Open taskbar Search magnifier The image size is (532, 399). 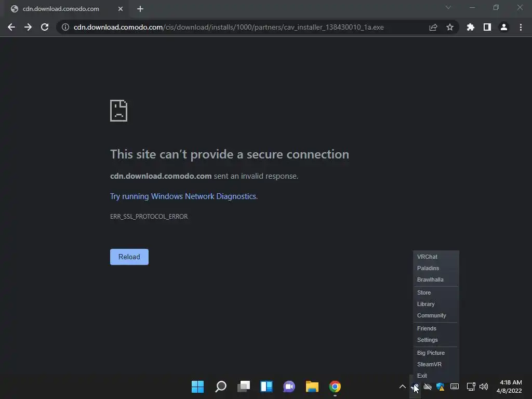pyautogui.click(x=220, y=387)
